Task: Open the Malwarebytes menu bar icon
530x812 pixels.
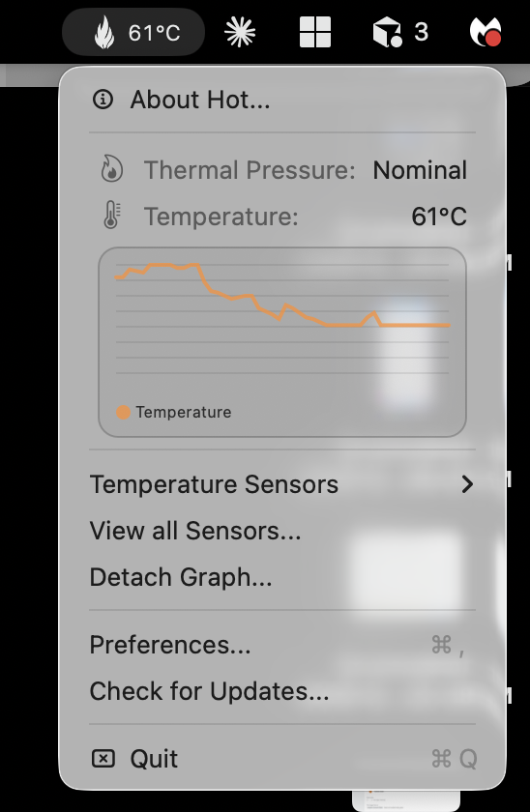Action: pos(486,32)
